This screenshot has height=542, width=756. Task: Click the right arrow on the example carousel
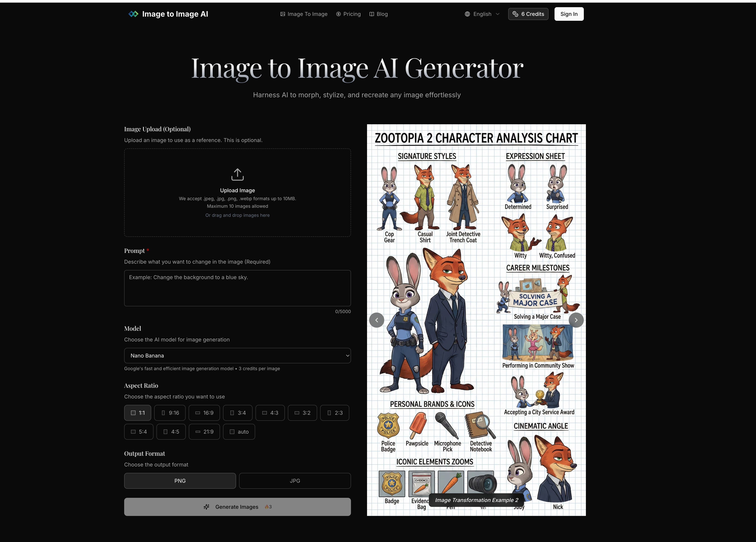pyautogui.click(x=576, y=320)
